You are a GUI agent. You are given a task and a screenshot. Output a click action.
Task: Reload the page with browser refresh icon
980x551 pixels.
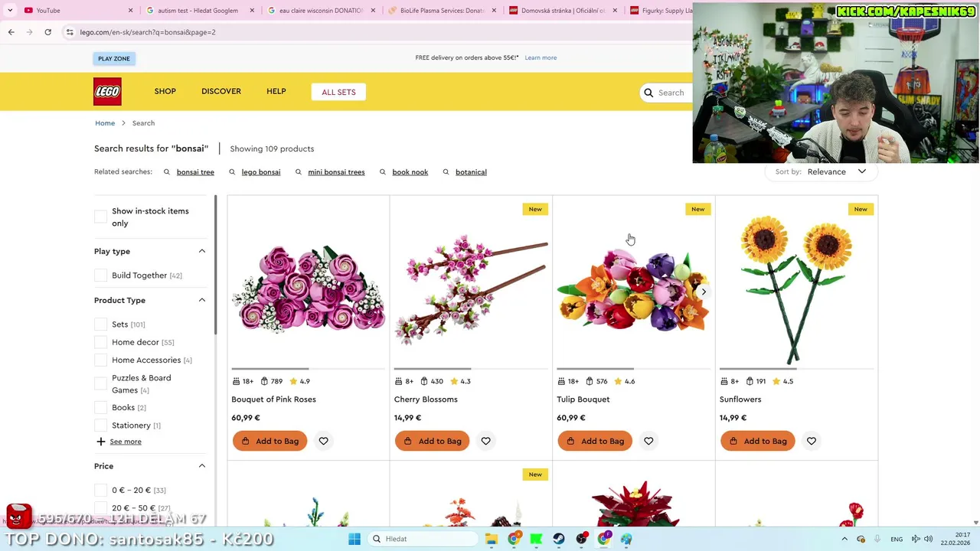[47, 32]
